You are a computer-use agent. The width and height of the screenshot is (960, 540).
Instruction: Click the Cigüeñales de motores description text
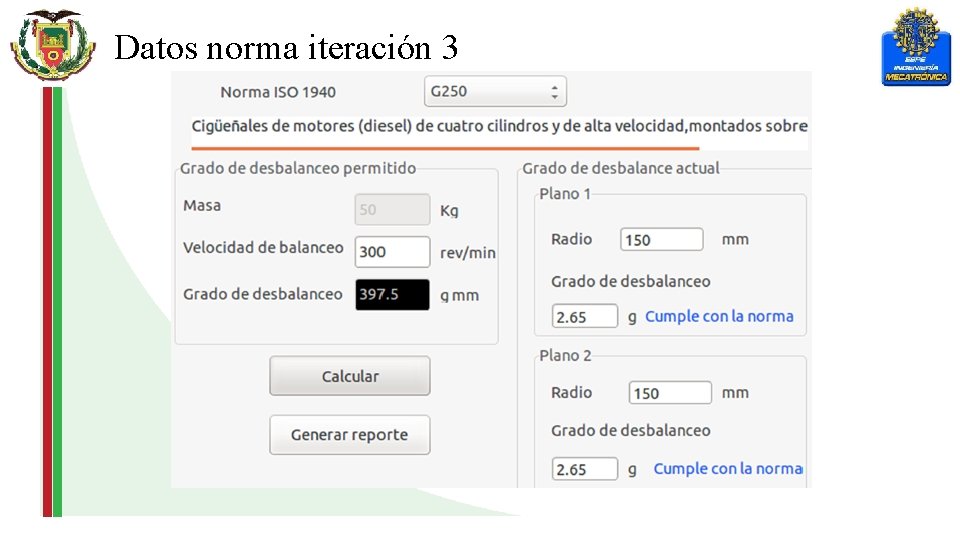(499, 126)
